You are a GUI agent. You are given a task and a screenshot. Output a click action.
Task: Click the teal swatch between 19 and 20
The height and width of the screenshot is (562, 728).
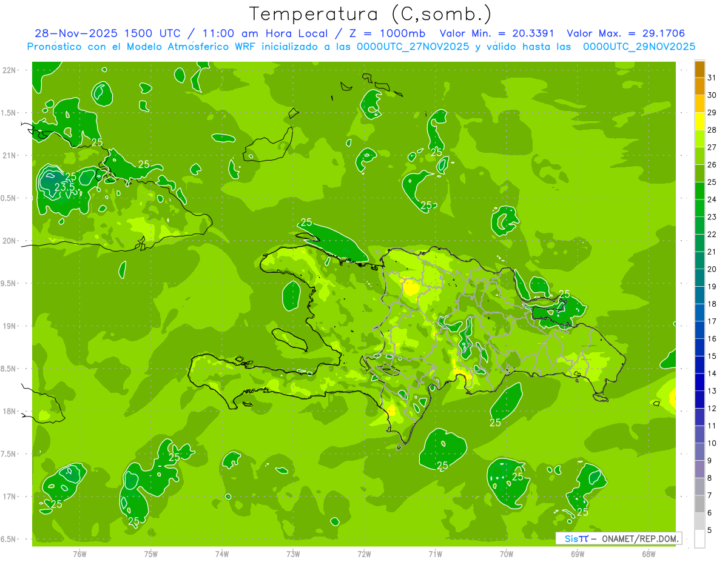point(699,278)
